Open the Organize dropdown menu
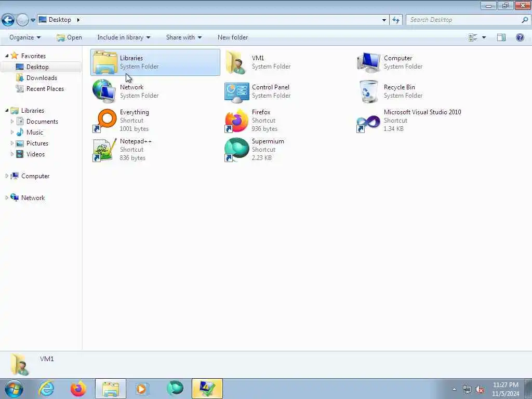532x399 pixels. click(25, 37)
